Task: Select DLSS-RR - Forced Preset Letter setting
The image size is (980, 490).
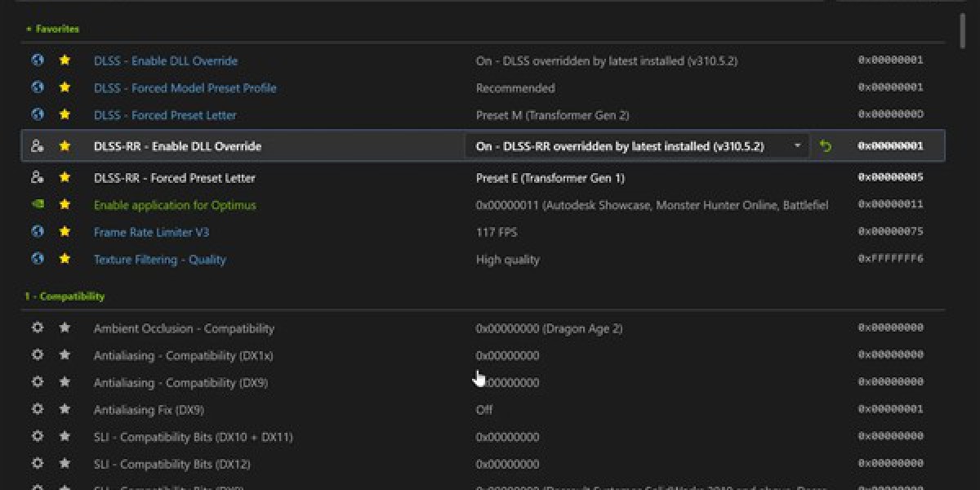Action: pyautogui.click(x=174, y=177)
